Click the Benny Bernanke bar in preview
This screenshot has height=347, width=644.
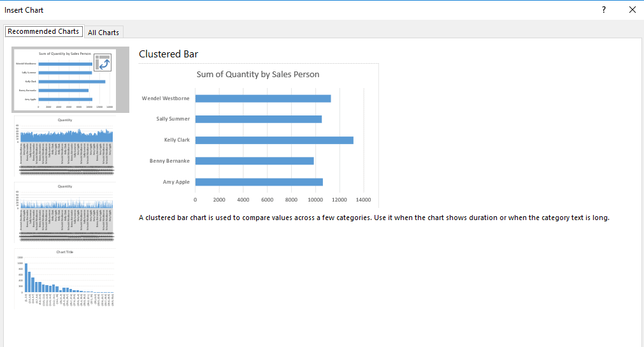pos(254,161)
